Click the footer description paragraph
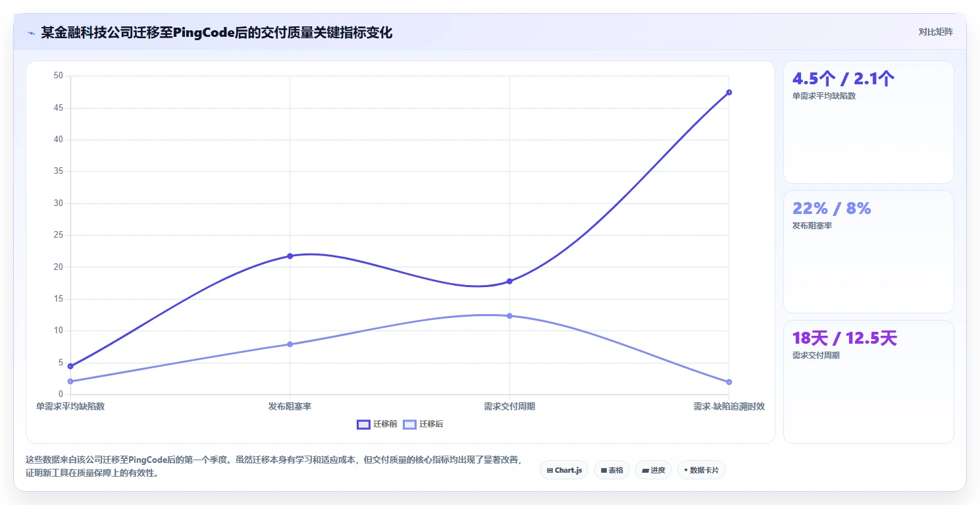This screenshot has width=980, height=505. pyautogui.click(x=273, y=466)
